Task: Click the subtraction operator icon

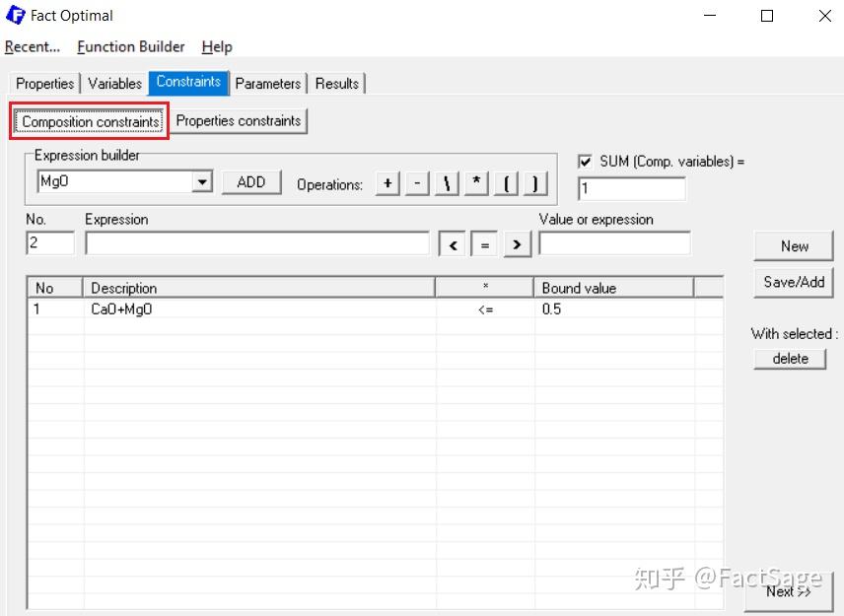Action: (416, 183)
